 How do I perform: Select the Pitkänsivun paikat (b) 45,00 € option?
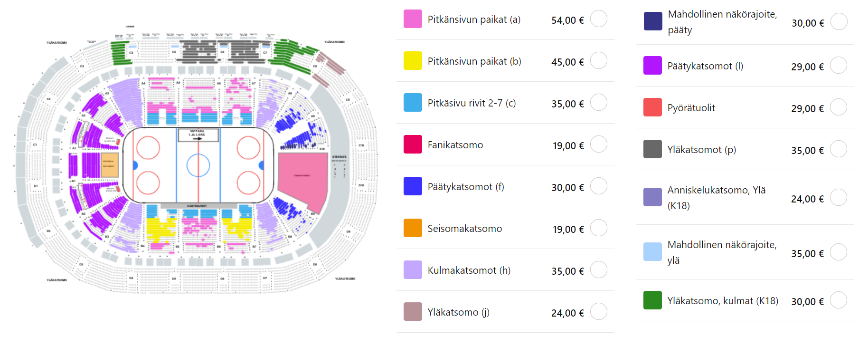[598, 61]
